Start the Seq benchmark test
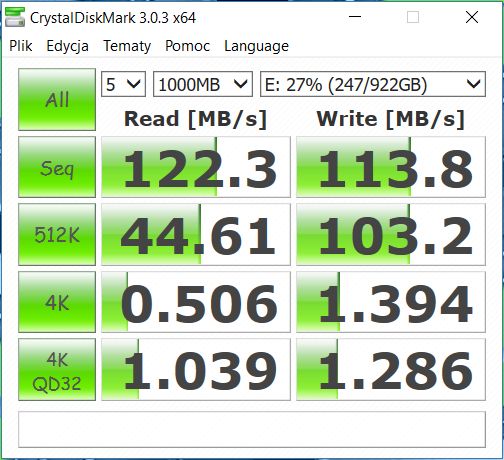This screenshot has height=460, width=504. pos(57,167)
